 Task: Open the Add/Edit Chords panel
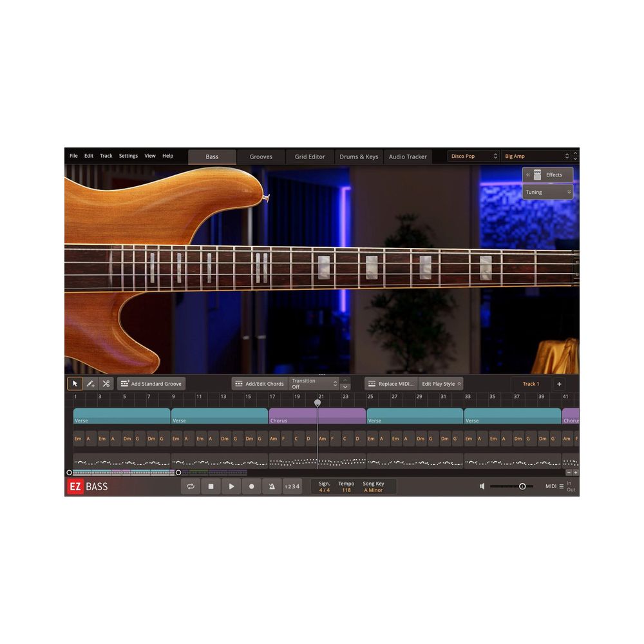[x=260, y=383]
